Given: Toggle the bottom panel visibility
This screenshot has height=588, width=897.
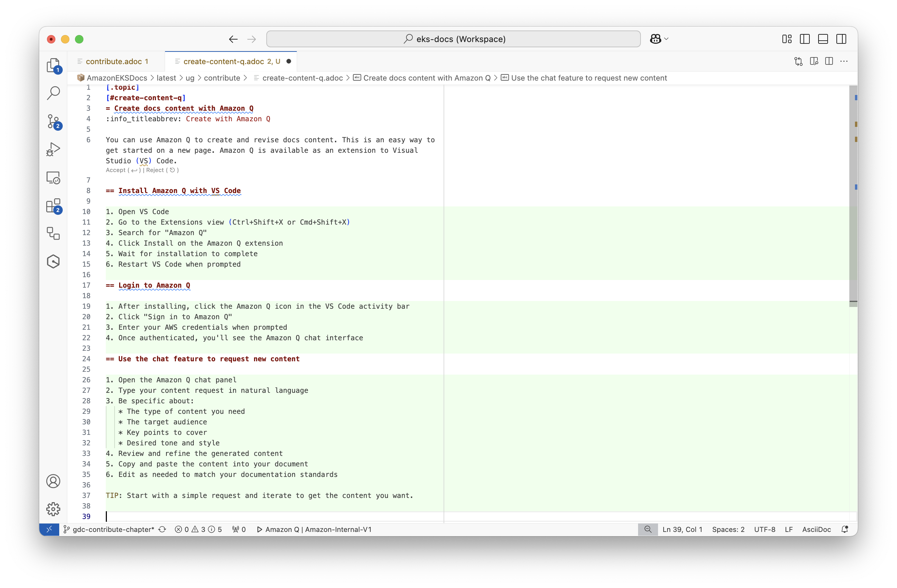Looking at the screenshot, I should click(x=823, y=39).
